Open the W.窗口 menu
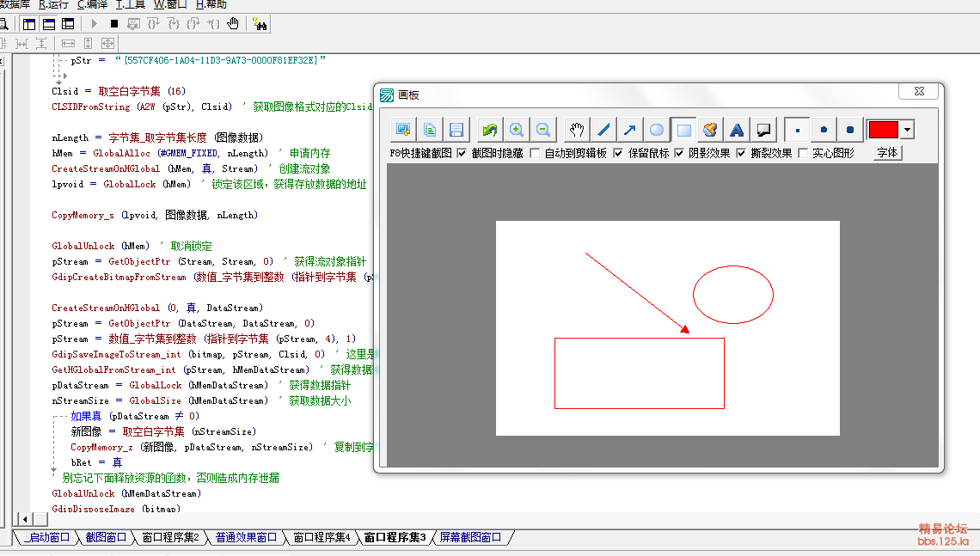This screenshot has height=556, width=980. (170, 4)
